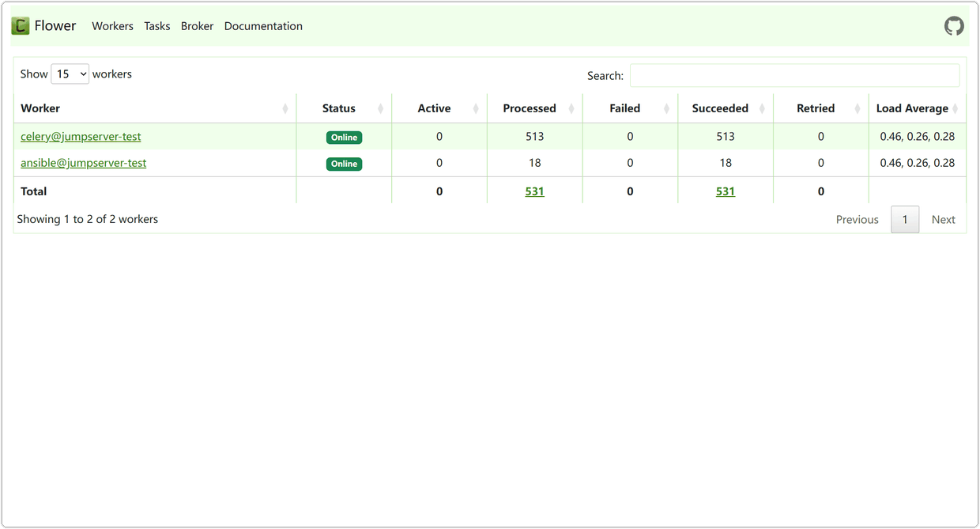Sort by Succeeded column sort arrows
This screenshot has width=980, height=529.
762,108
